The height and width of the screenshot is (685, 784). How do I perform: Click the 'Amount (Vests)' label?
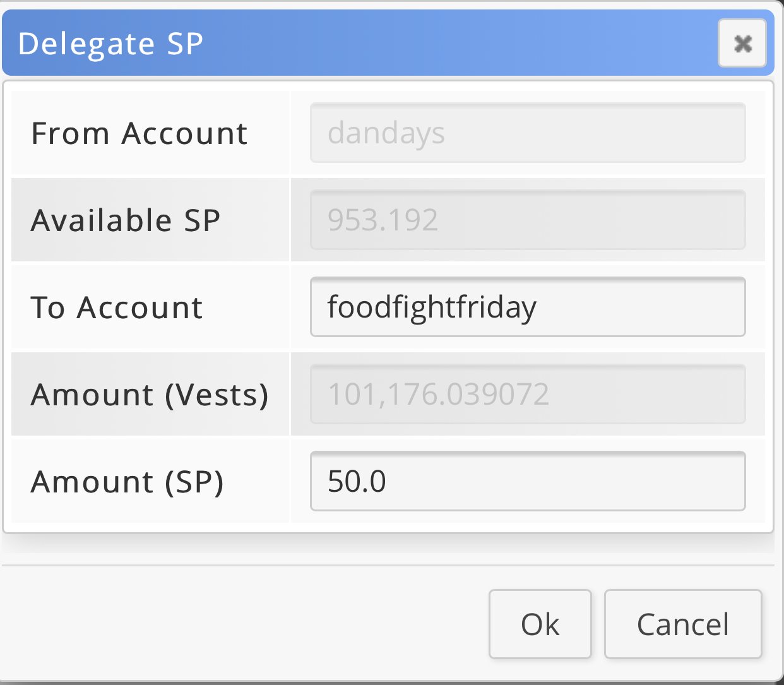150,395
